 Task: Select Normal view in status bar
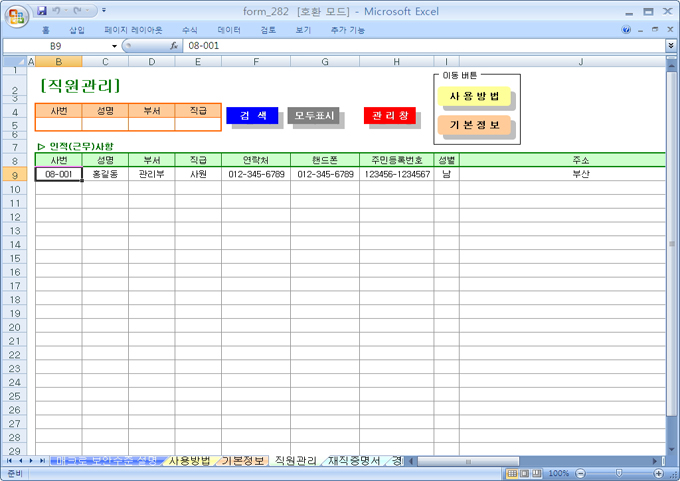point(512,473)
